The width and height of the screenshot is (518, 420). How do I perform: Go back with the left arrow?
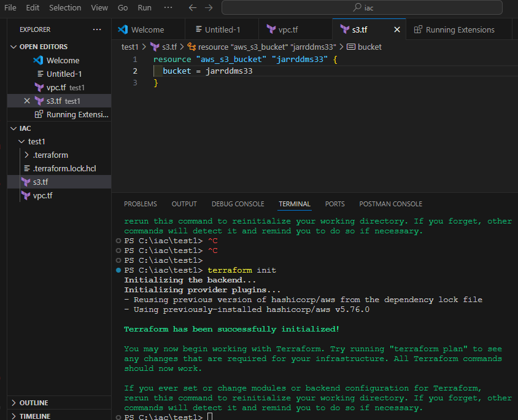pyautogui.click(x=193, y=7)
